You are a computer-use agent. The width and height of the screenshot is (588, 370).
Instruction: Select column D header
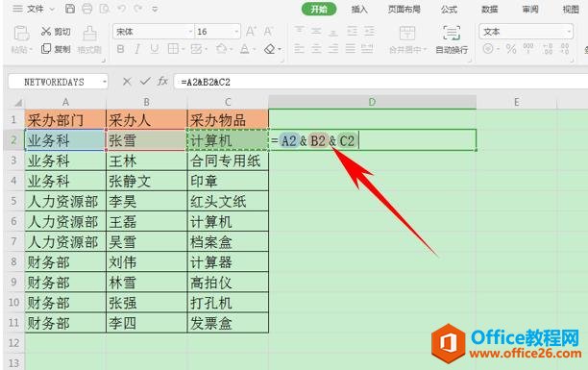coord(372,102)
